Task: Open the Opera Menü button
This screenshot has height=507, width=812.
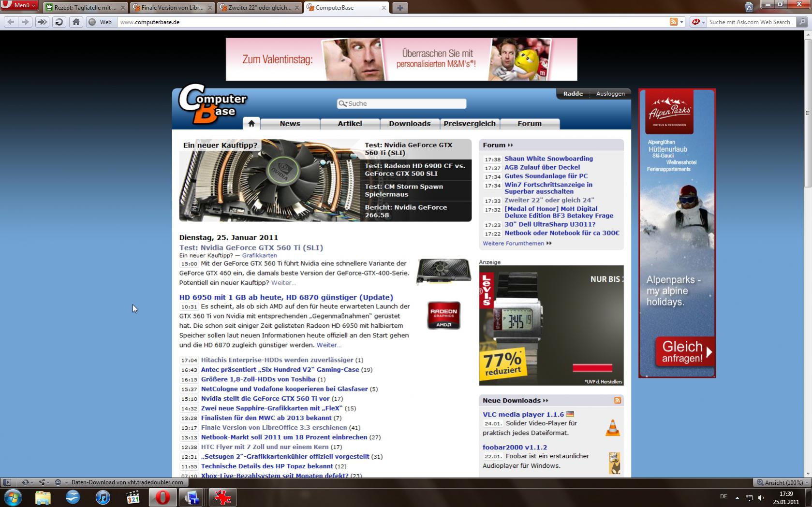Action: pyautogui.click(x=19, y=5)
